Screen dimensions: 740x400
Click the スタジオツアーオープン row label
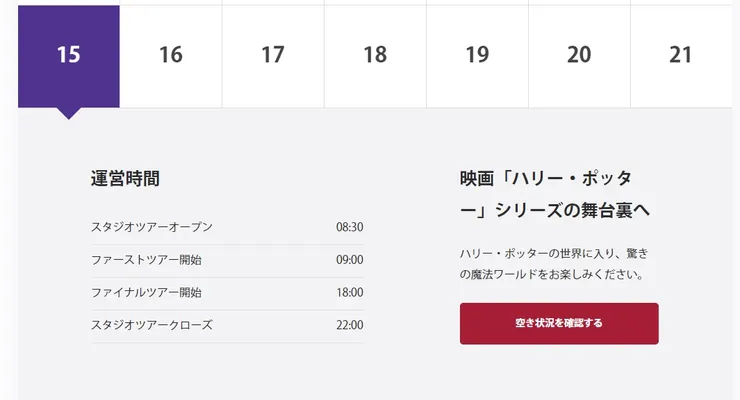pos(152,227)
